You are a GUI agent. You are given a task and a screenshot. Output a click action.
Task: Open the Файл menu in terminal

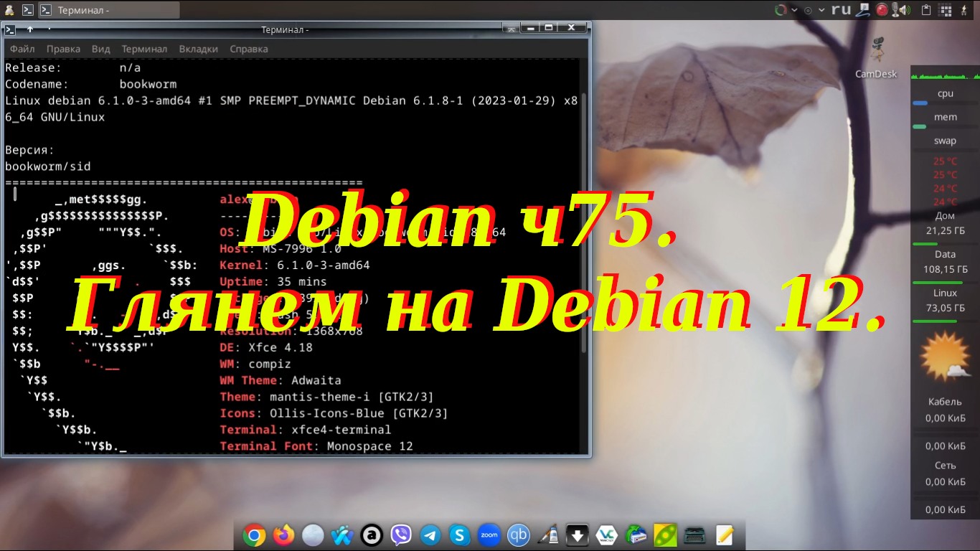tap(22, 49)
